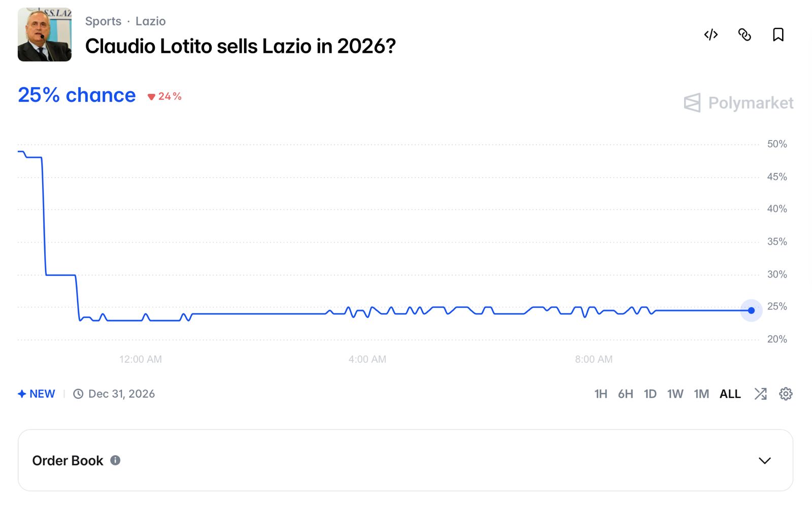Image resolution: width=812 pixels, height=515 pixels.
Task: Click the chart settings gear icon
Action: tap(786, 394)
